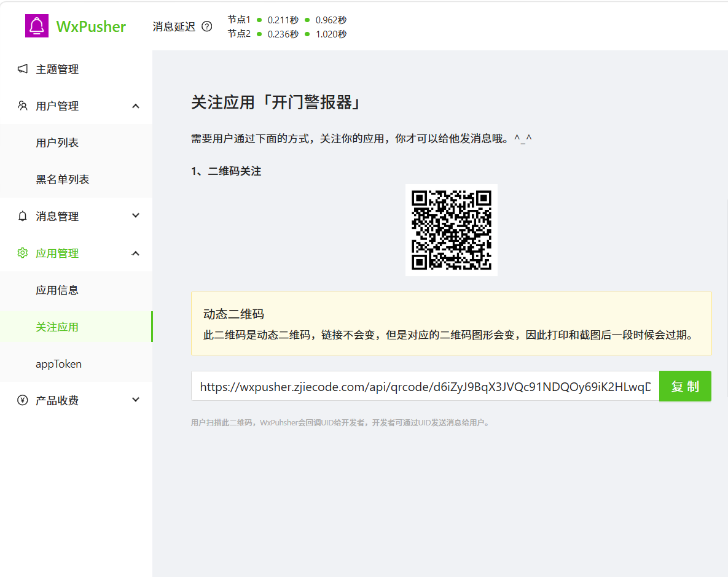Expand the 产品收费 chevron

coord(136,400)
